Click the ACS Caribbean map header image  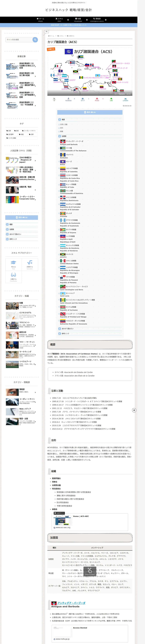pyautogui.click(x=90, y=71)
